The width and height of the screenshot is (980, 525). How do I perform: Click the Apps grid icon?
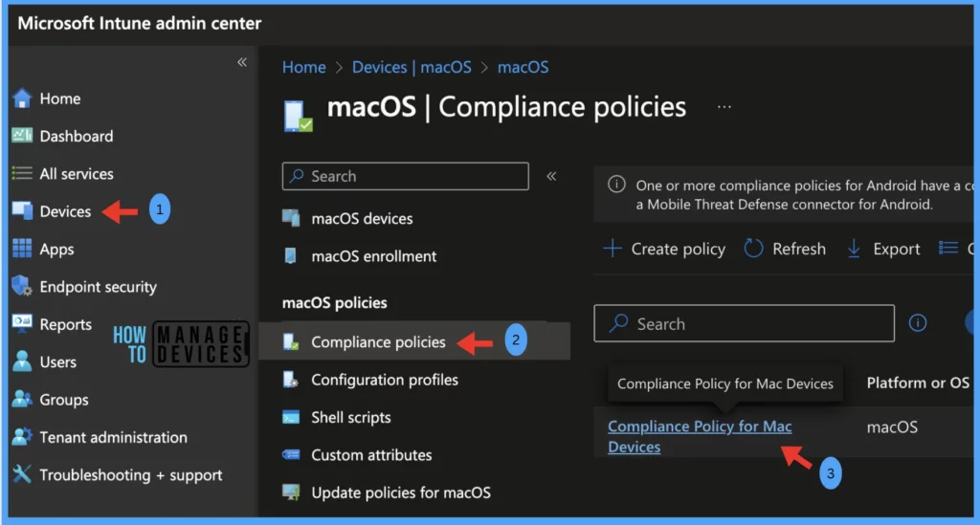22,249
